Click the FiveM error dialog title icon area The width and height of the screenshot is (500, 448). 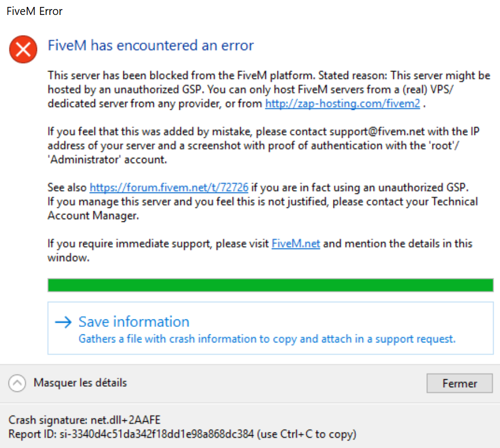22,49
